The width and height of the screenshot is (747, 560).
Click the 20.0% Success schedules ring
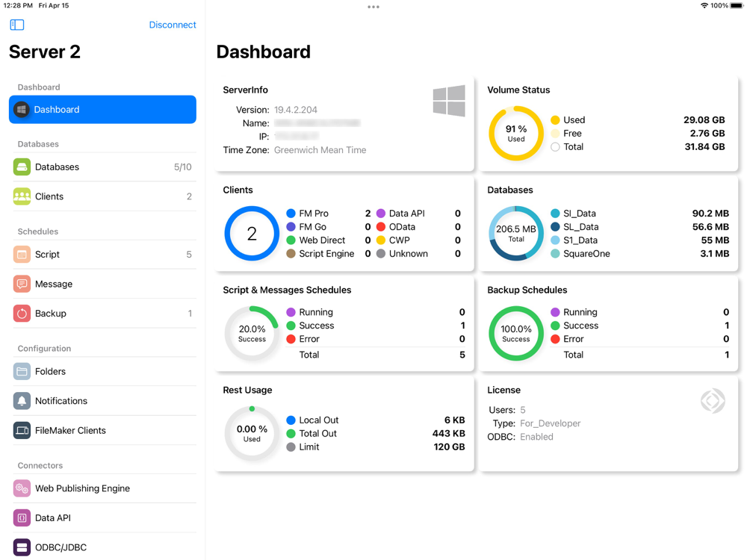pos(252,333)
